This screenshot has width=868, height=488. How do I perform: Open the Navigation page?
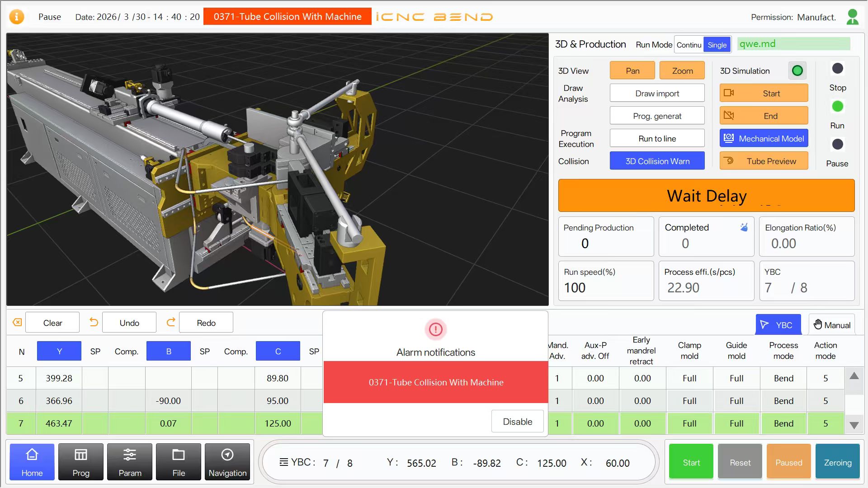point(227,462)
